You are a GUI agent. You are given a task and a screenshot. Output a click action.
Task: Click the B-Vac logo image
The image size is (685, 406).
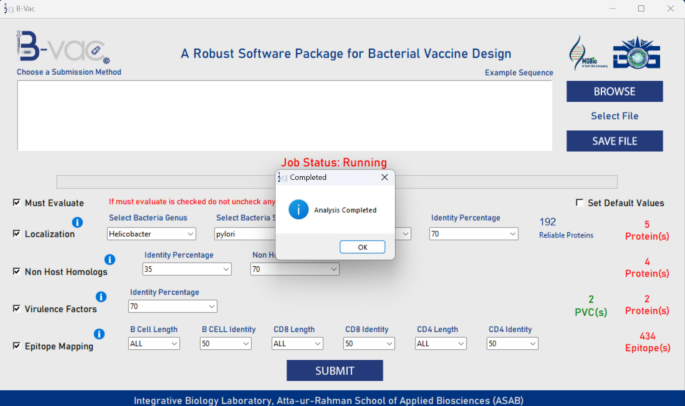pyautogui.click(x=62, y=47)
